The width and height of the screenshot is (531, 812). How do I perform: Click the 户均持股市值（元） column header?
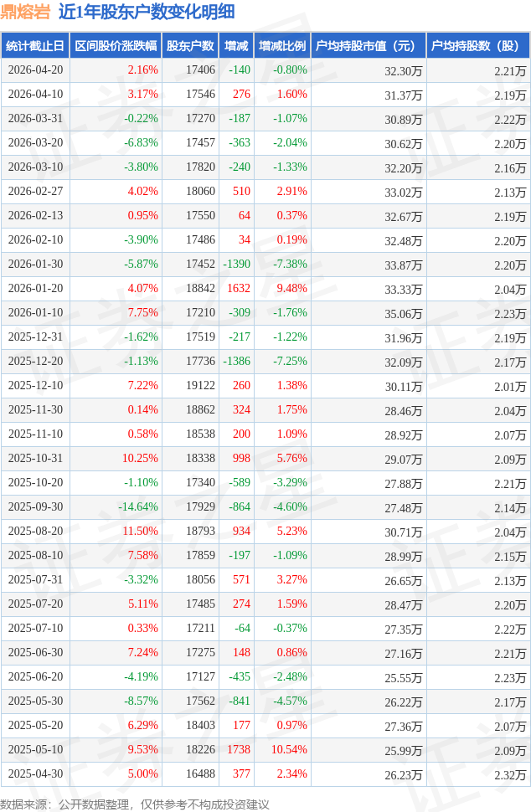369,46
